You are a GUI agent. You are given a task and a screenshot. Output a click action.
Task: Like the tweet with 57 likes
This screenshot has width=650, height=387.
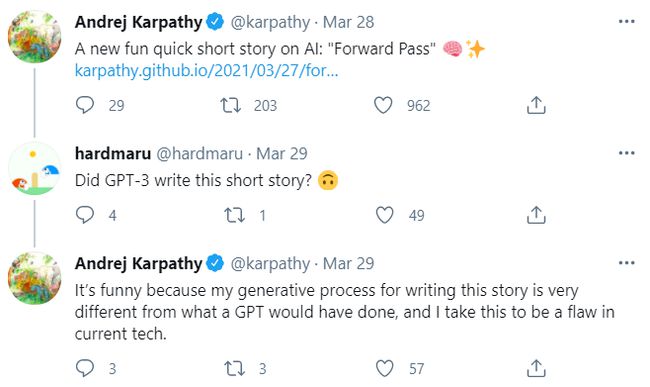[x=384, y=368]
